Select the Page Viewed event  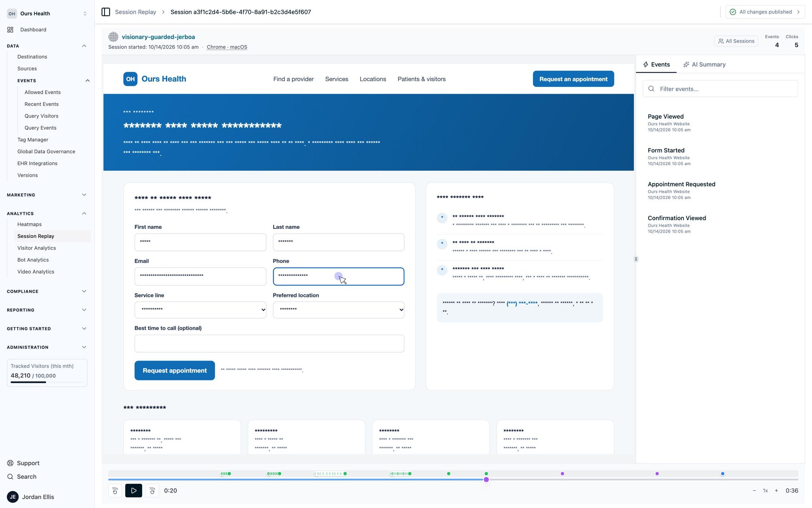tap(720, 123)
